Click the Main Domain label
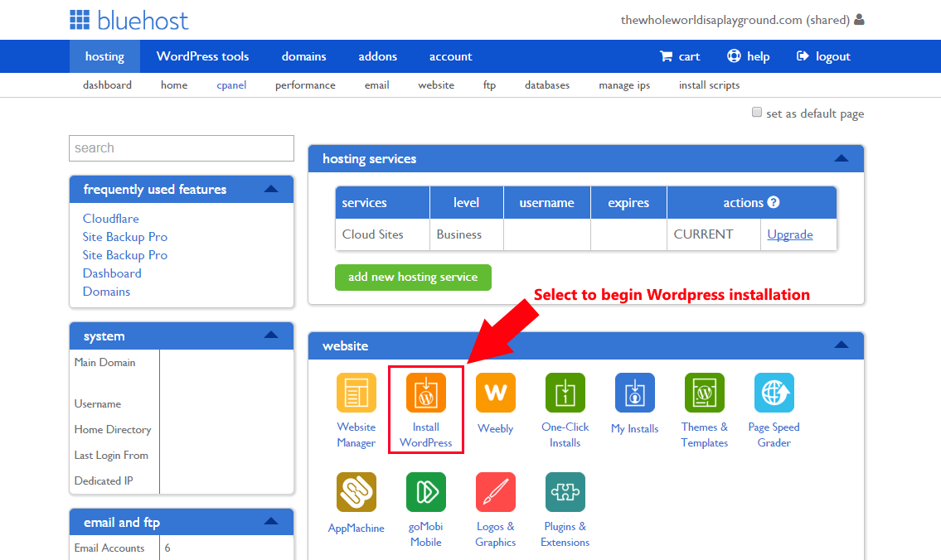 tap(105, 362)
